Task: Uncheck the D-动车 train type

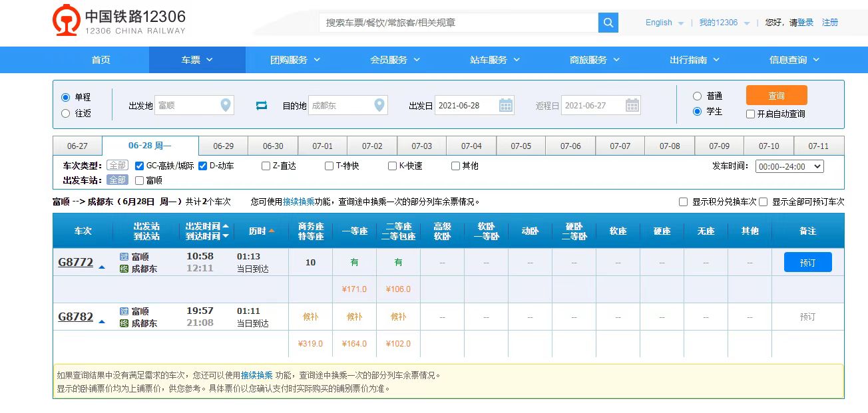Action: click(203, 166)
